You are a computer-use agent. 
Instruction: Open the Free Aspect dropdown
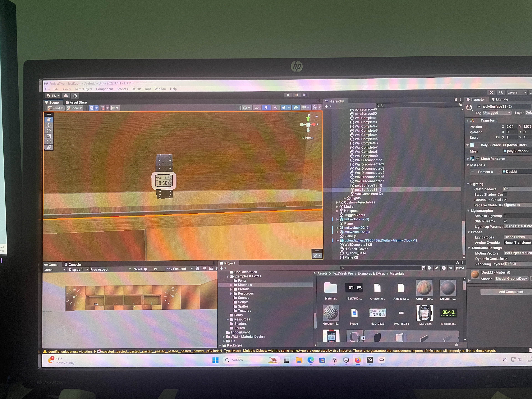point(111,269)
